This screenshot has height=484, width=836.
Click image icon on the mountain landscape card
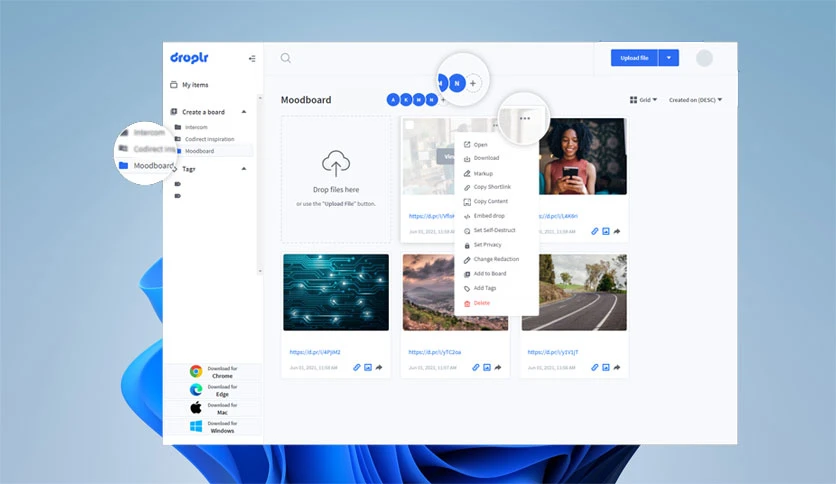[x=487, y=367]
